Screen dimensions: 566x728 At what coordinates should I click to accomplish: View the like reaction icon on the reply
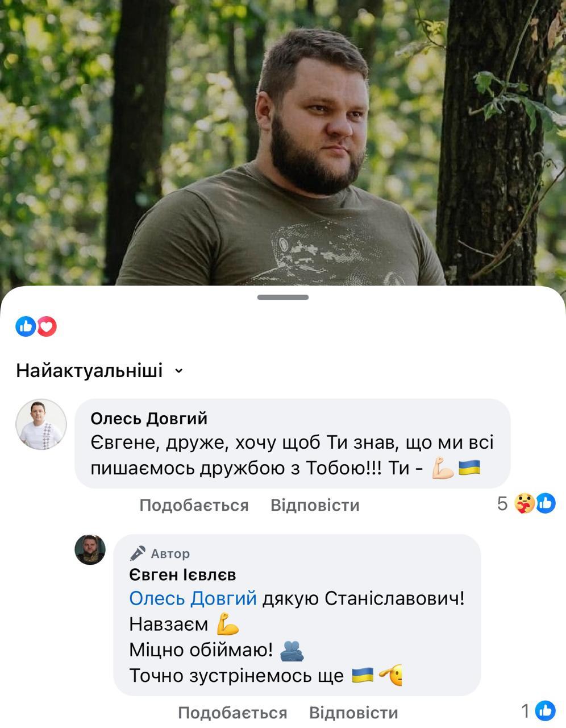coord(546,711)
